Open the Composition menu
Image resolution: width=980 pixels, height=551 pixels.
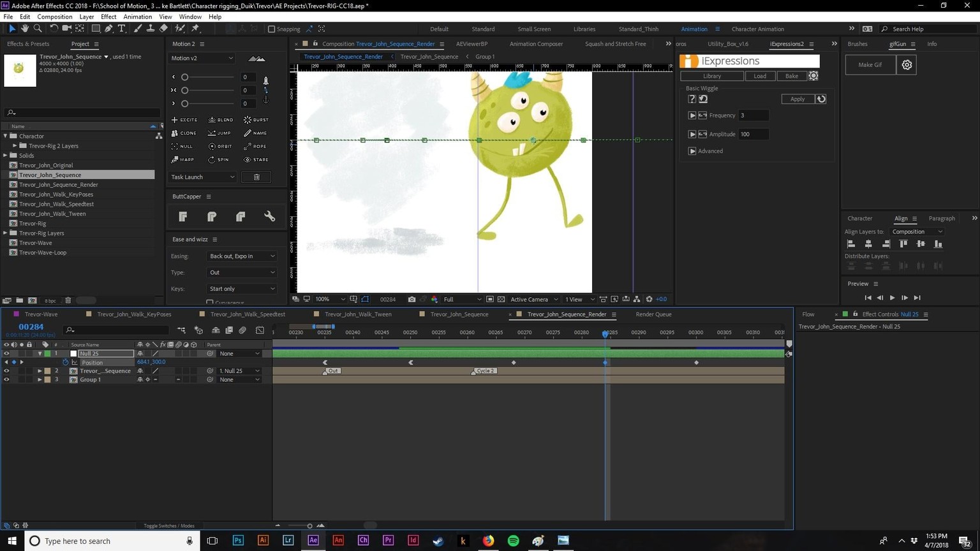point(54,17)
